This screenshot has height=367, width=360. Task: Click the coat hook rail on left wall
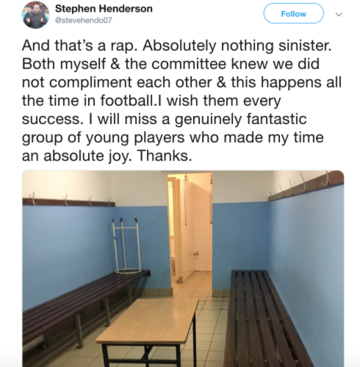coord(68,200)
